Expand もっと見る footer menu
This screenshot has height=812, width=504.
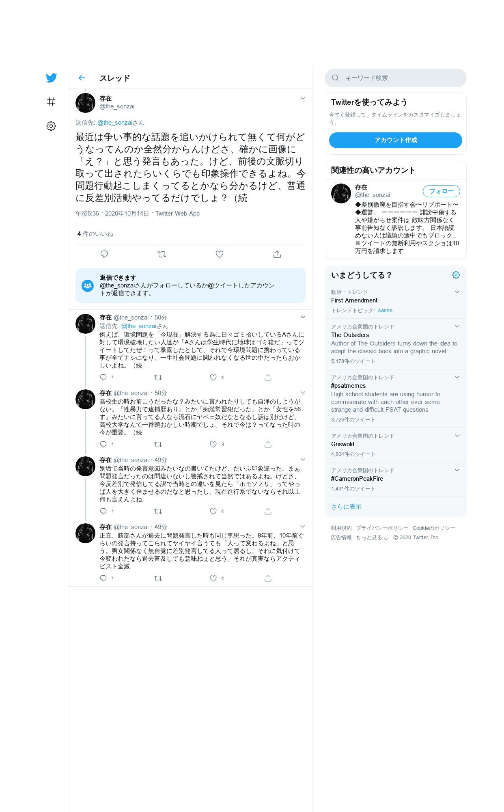[372, 538]
